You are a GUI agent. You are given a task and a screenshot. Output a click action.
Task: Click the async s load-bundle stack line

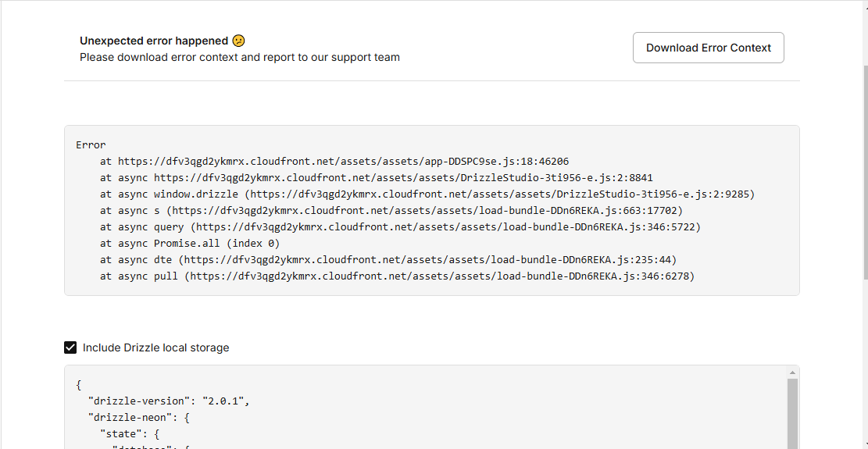pos(391,211)
